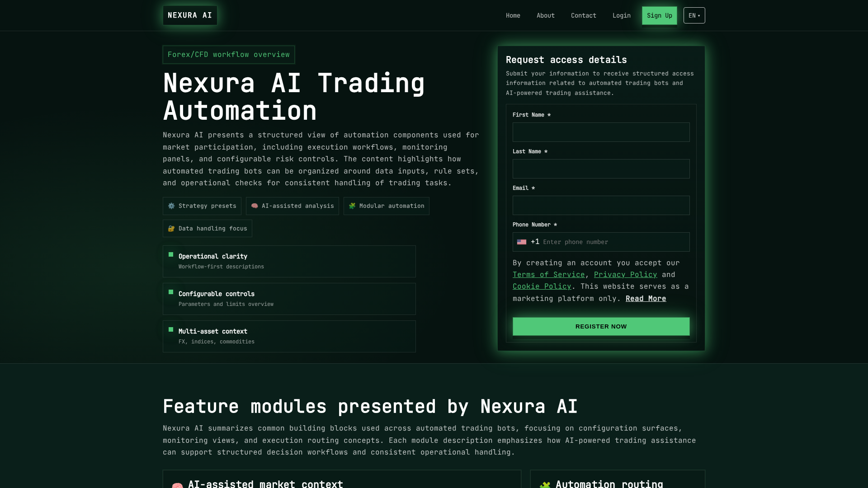This screenshot has height=488, width=868.
Task: Click the Sign Up button
Action: [x=660, y=15]
